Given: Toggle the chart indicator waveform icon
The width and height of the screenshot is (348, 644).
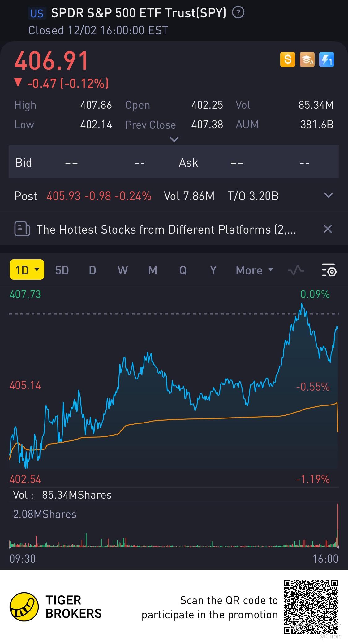Looking at the screenshot, I should [296, 270].
